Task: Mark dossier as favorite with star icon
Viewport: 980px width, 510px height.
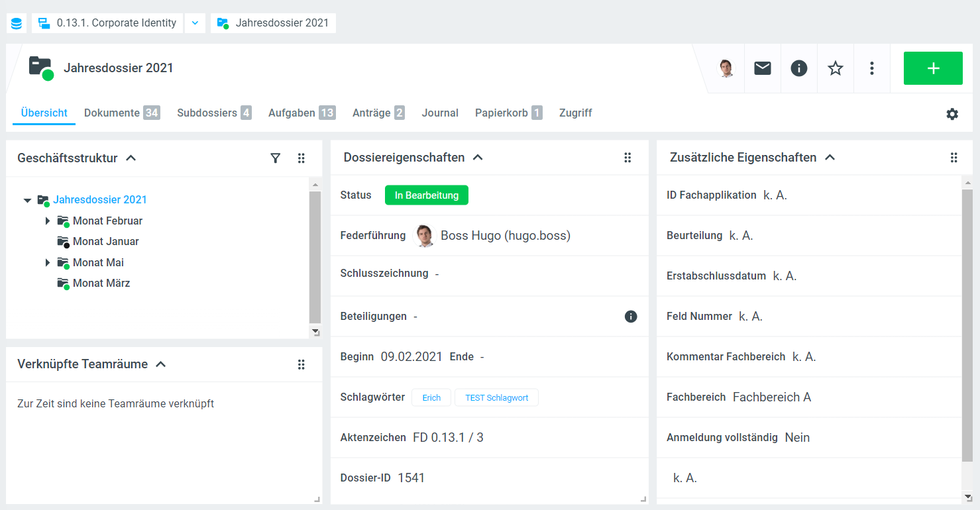Action: tap(836, 68)
